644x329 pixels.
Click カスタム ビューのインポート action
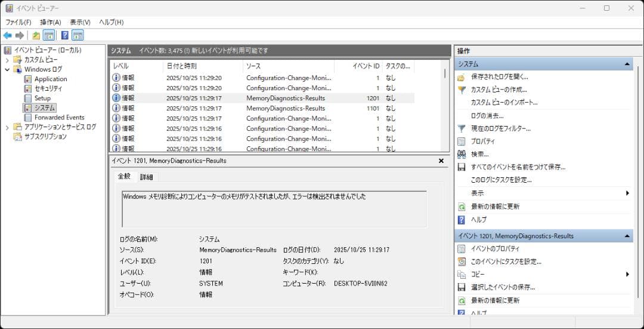504,103
